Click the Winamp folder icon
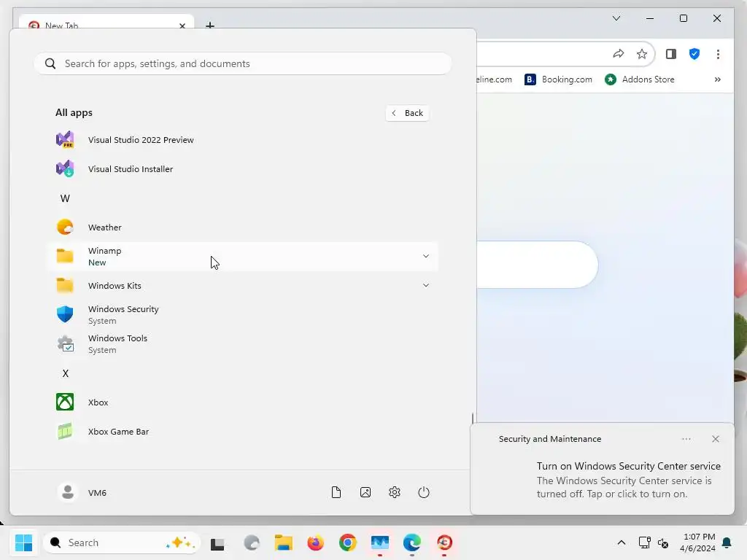This screenshot has height=560, width=747. point(65,256)
